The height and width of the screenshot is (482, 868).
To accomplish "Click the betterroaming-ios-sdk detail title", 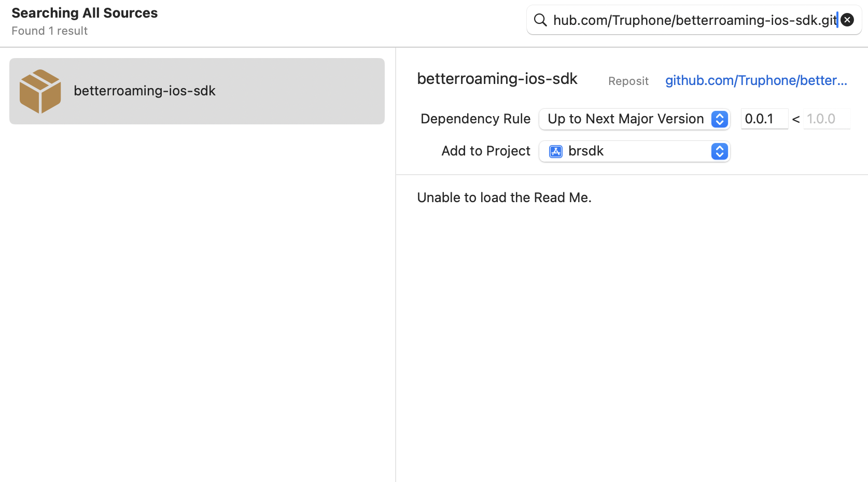I will [x=497, y=79].
